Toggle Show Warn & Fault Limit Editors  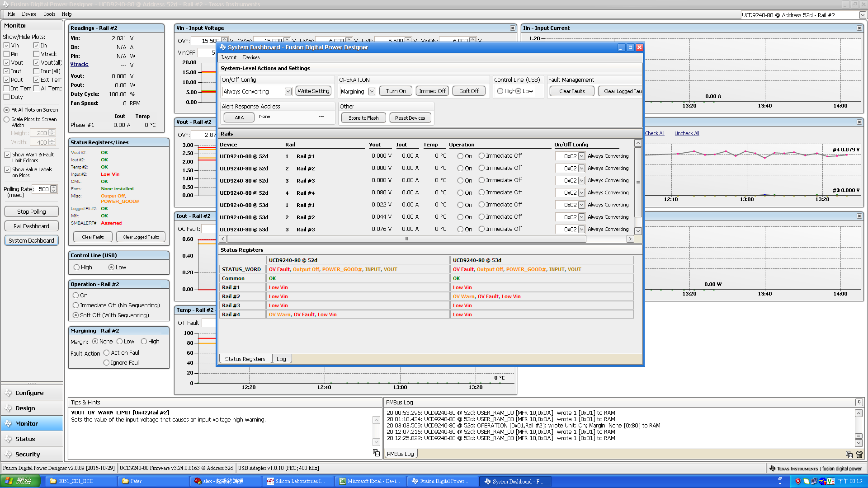pyautogui.click(x=7, y=155)
